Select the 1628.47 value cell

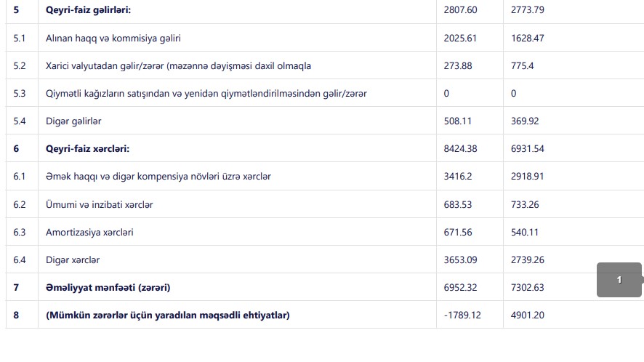526,39
